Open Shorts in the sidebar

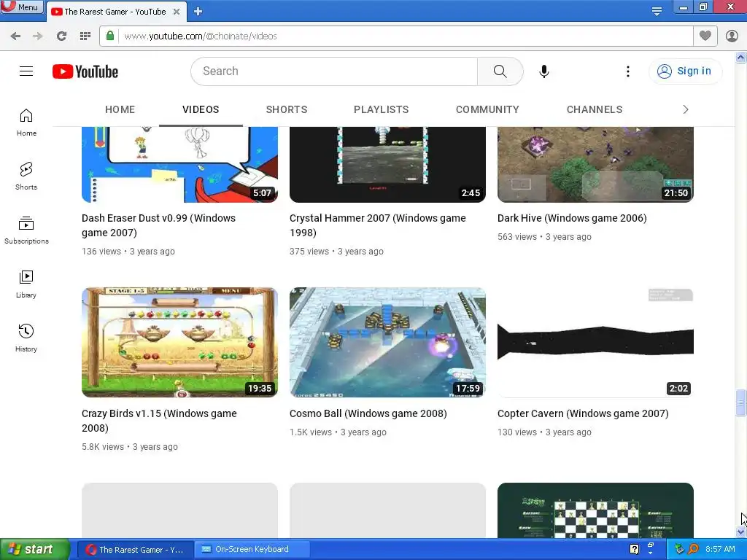[x=26, y=176]
